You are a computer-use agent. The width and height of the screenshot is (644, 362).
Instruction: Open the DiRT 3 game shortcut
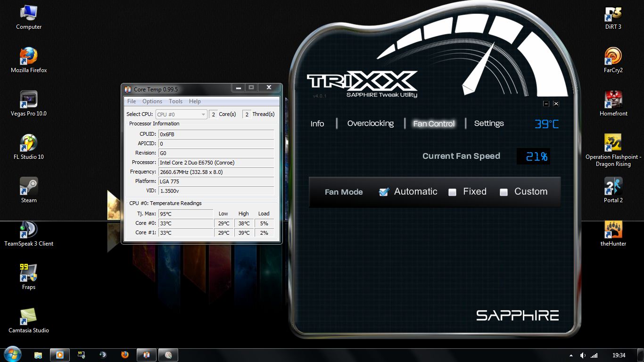click(613, 17)
